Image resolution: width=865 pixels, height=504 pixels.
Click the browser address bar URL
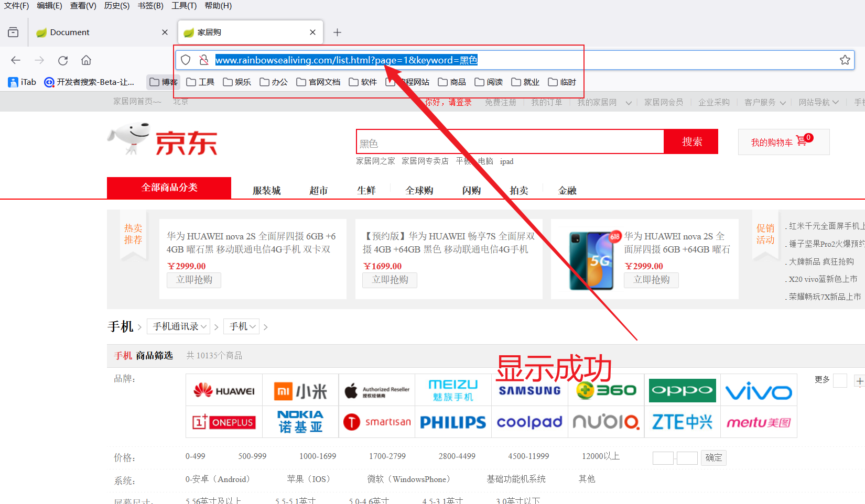tap(346, 60)
